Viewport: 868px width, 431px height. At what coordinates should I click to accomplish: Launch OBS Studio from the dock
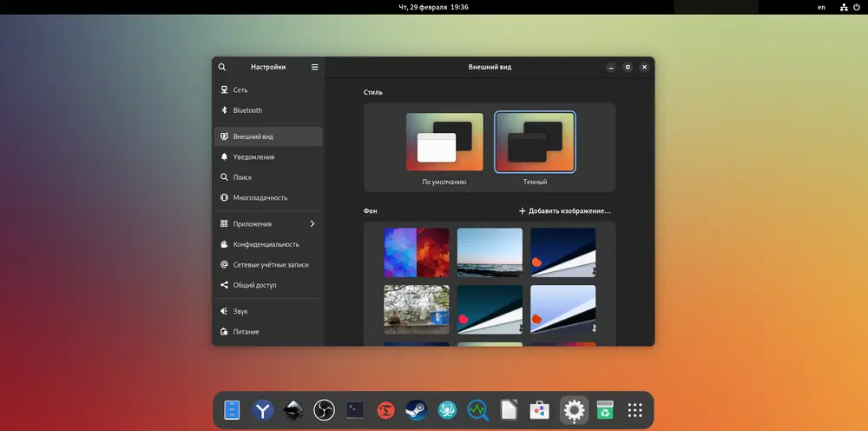click(324, 410)
